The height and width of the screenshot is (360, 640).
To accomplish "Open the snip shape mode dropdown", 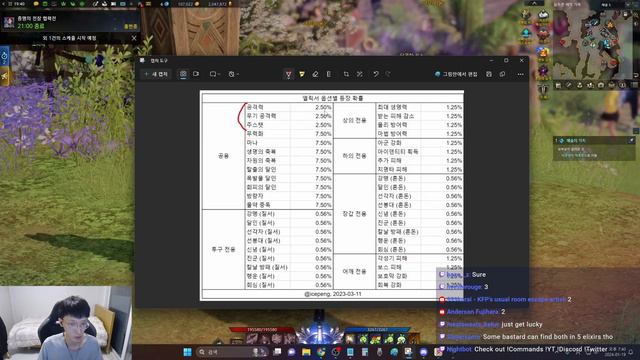I will coord(215,74).
